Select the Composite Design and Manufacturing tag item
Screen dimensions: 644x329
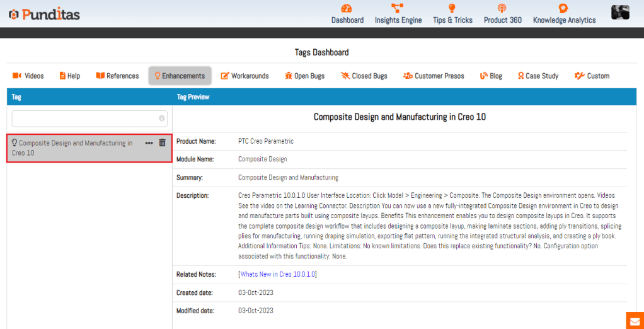coord(72,147)
